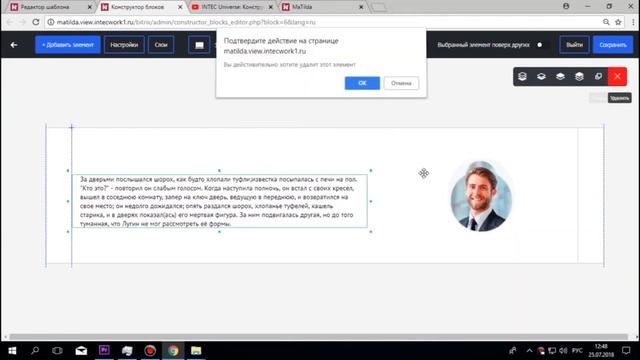640x360 pixels.
Task: Reload the page with refresh icon
Action: (x=36, y=22)
